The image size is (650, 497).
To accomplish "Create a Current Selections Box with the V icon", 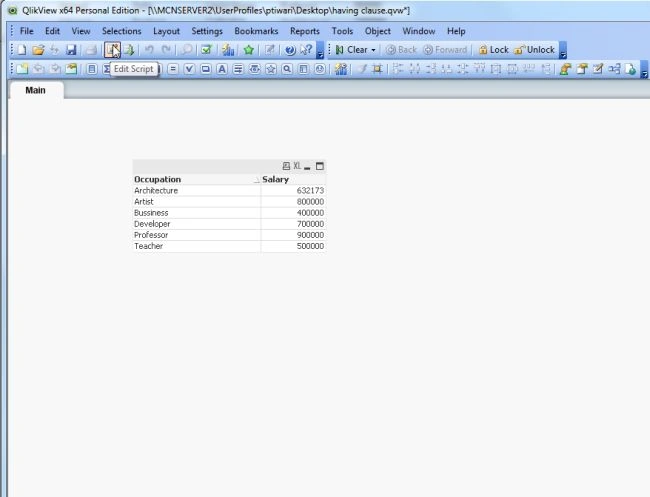I will coord(189,69).
